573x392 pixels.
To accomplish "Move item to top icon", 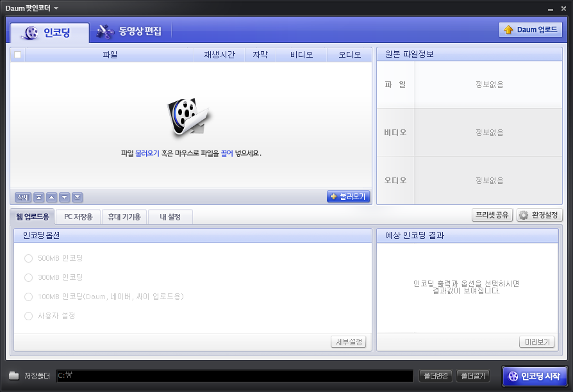I will point(39,197).
